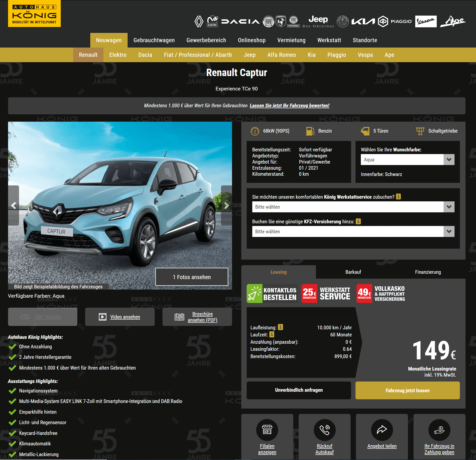Select Alfa Romeo in the brand submenu
The width and height of the screenshot is (476, 460).
[282, 55]
